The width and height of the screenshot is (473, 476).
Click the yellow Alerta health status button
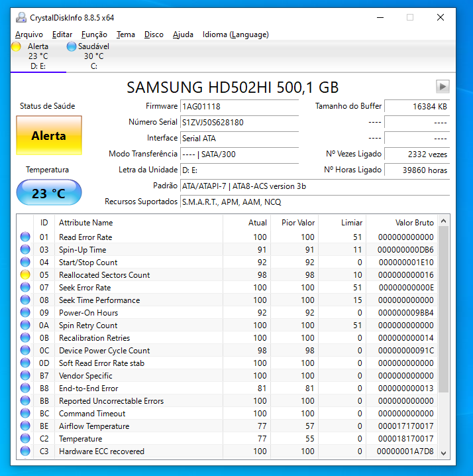pos(49,135)
